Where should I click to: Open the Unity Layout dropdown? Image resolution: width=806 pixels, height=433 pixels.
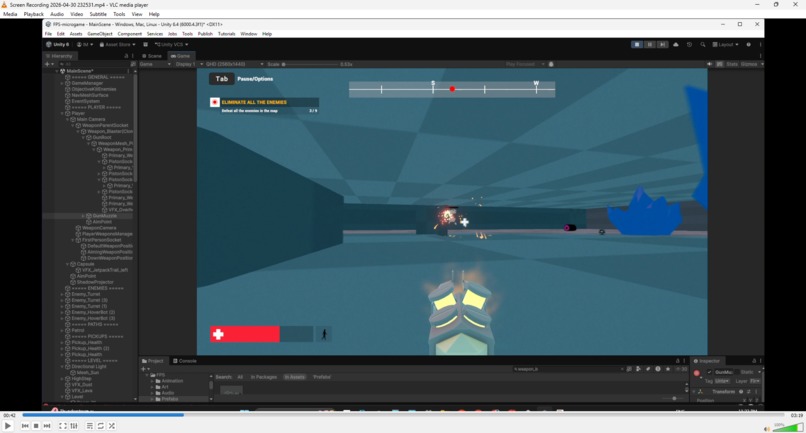pos(725,45)
